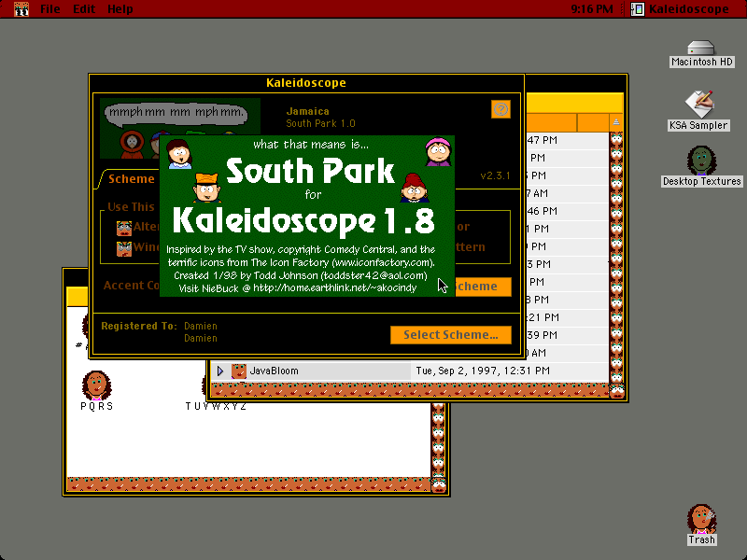Click the home.earthlink.net/~akocindy URL

(x=335, y=288)
